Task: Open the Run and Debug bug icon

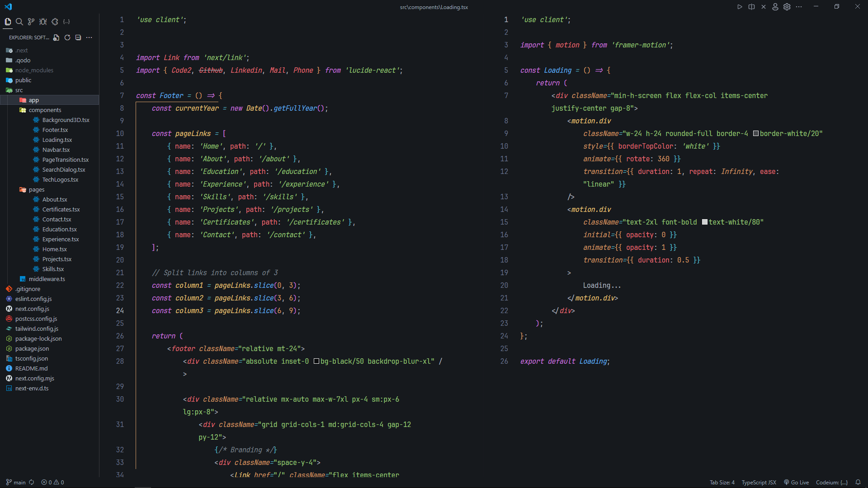Action: pyautogui.click(x=43, y=22)
